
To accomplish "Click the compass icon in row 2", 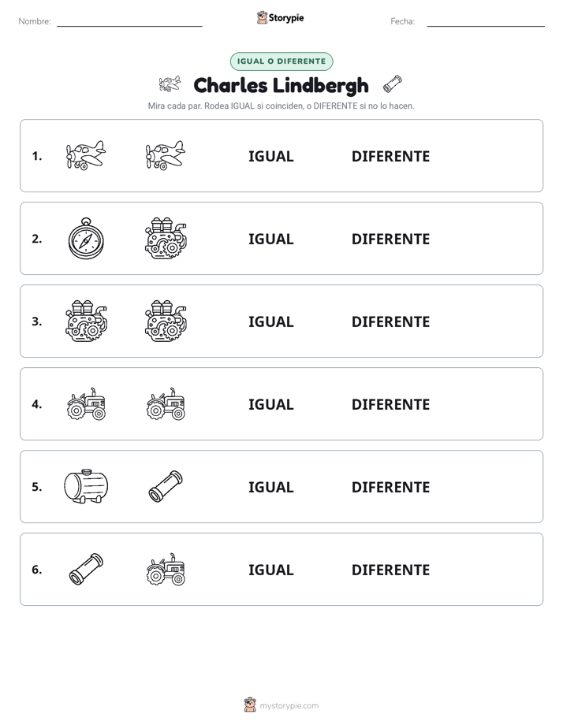I will 86,238.
